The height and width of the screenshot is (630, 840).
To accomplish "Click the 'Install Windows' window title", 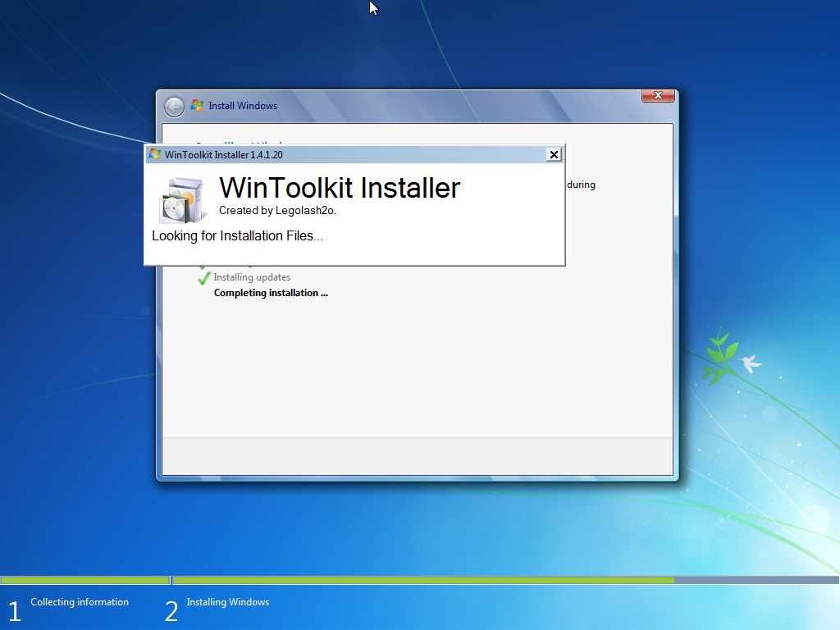I will [243, 106].
